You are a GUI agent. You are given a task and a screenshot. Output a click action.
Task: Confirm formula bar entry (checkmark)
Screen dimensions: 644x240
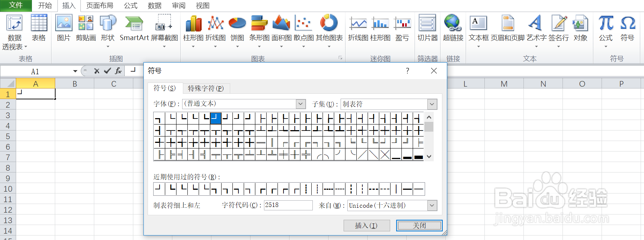(107, 71)
